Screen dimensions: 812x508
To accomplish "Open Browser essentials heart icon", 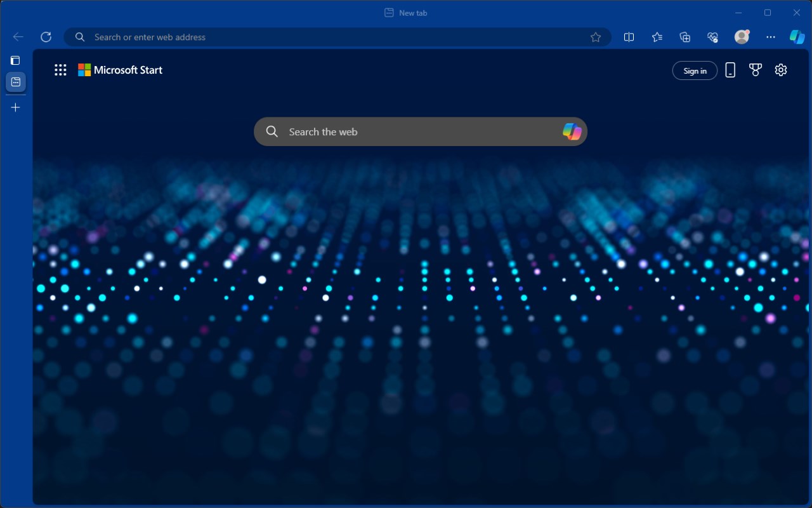I will point(713,37).
